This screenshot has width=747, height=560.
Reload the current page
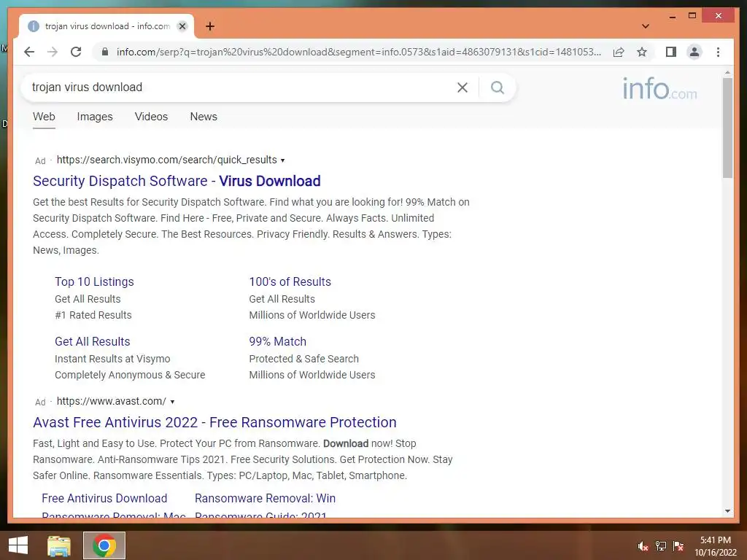pyautogui.click(x=76, y=52)
